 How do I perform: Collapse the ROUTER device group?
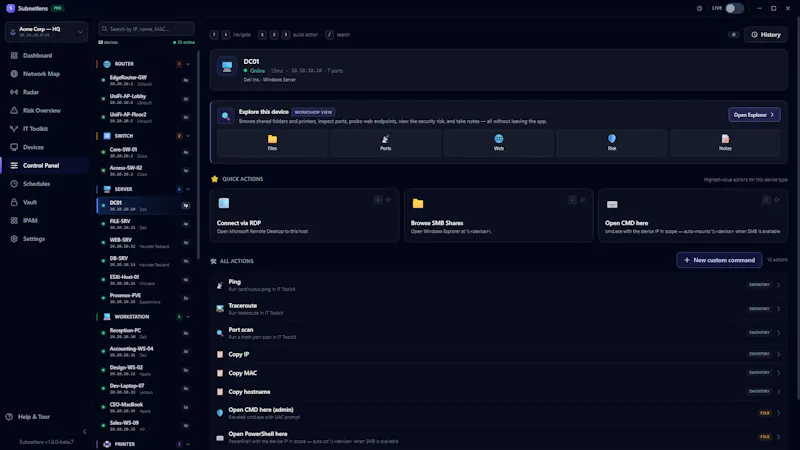[188, 64]
